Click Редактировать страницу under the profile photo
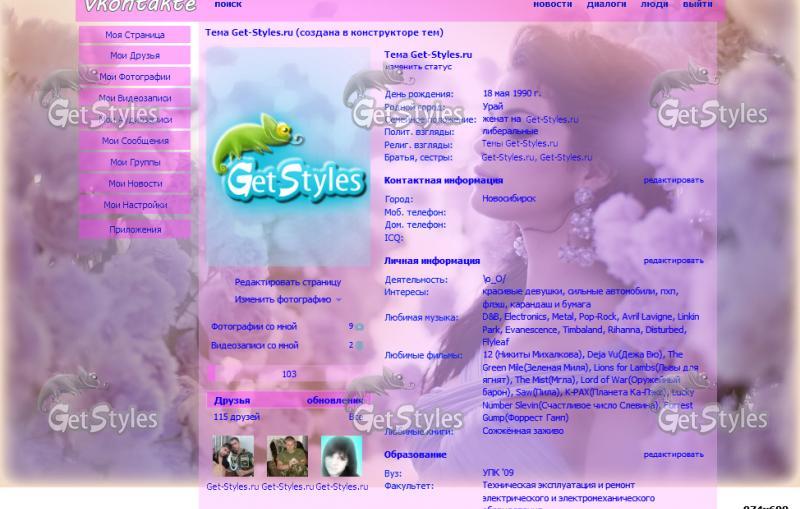Viewport: 800px width, 509px height. click(x=288, y=282)
